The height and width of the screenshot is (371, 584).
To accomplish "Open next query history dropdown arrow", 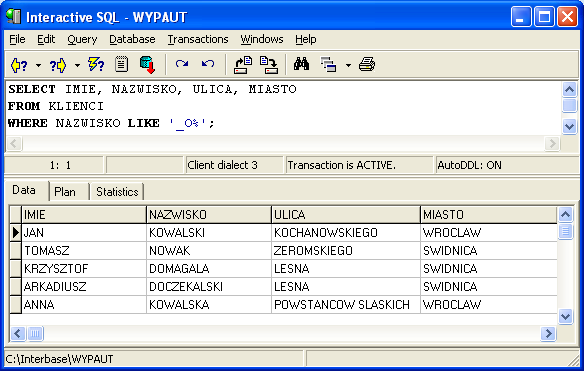I will 77,66.
